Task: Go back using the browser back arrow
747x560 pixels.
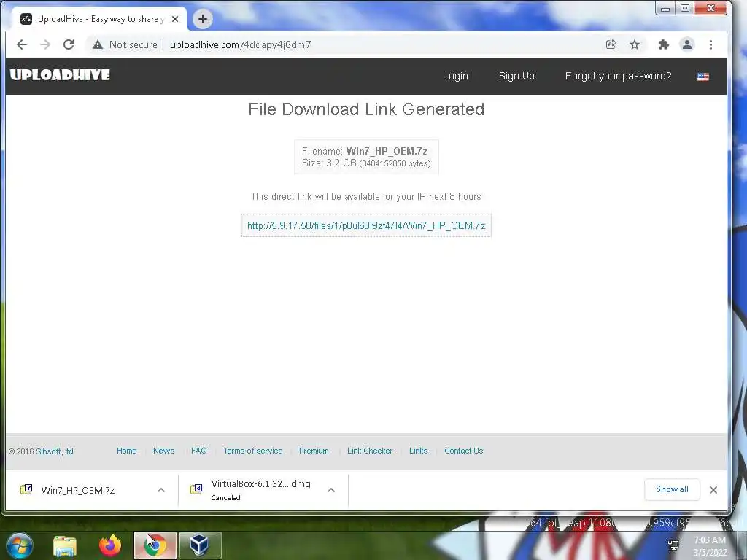Action: (x=21, y=44)
